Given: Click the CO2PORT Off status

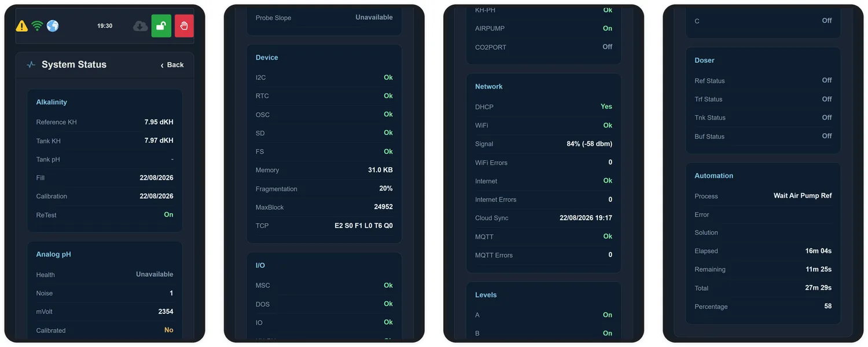Looking at the screenshot, I should coord(607,47).
